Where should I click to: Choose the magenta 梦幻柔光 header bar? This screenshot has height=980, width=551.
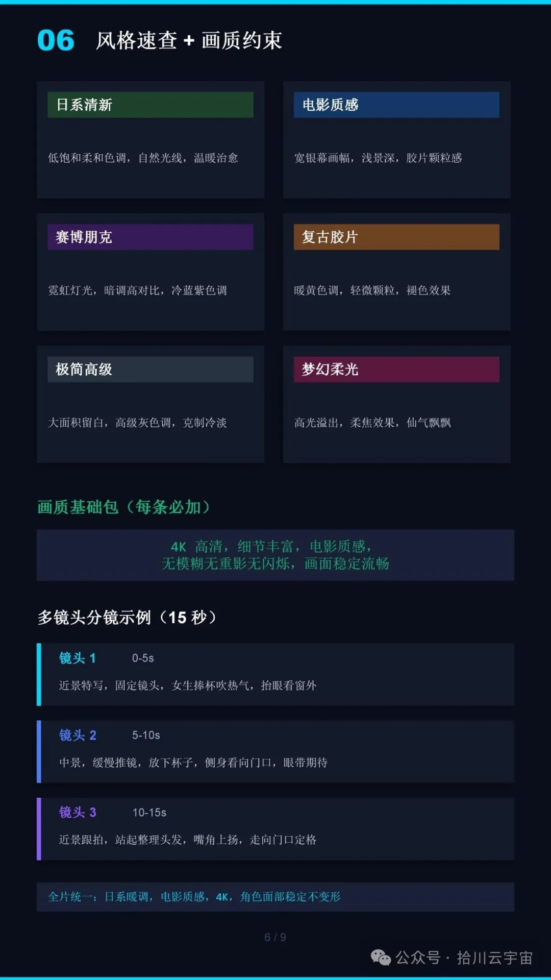pyautogui.click(x=396, y=369)
